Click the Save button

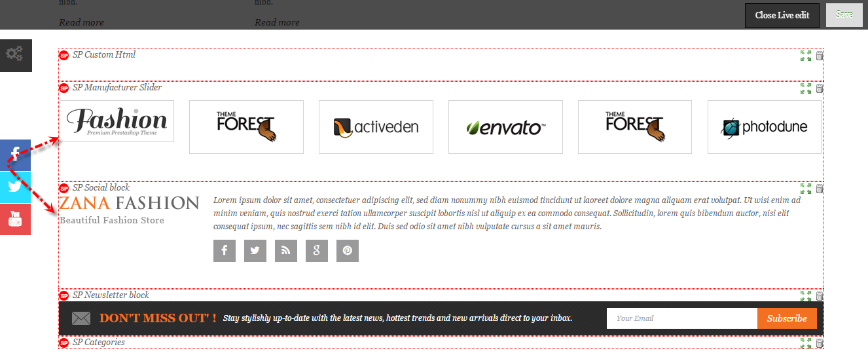[844, 14]
